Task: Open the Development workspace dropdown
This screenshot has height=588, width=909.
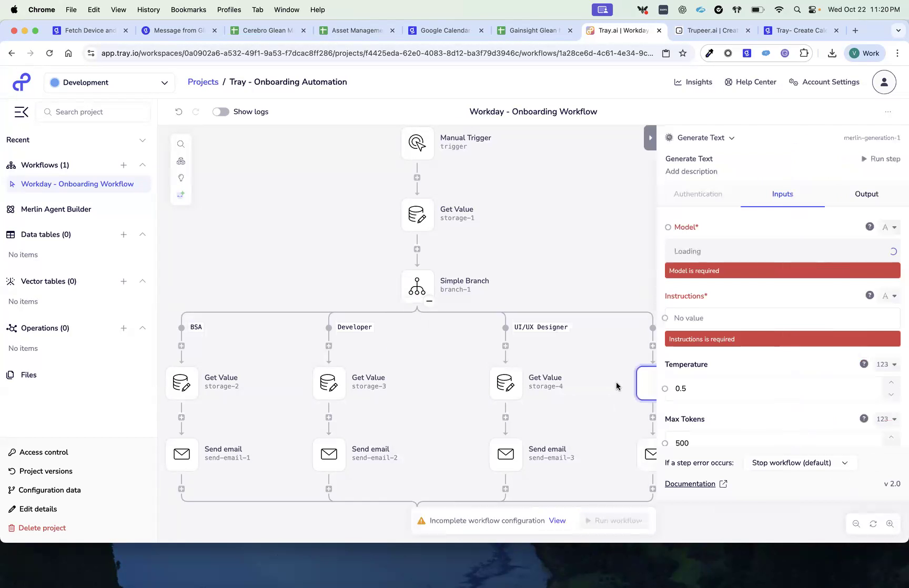Action: [109, 82]
